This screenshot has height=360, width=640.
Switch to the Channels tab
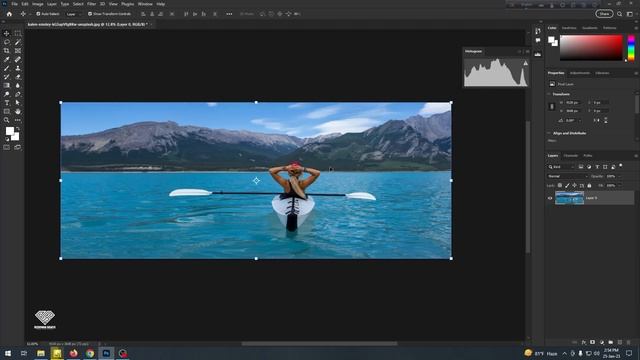[x=571, y=156]
